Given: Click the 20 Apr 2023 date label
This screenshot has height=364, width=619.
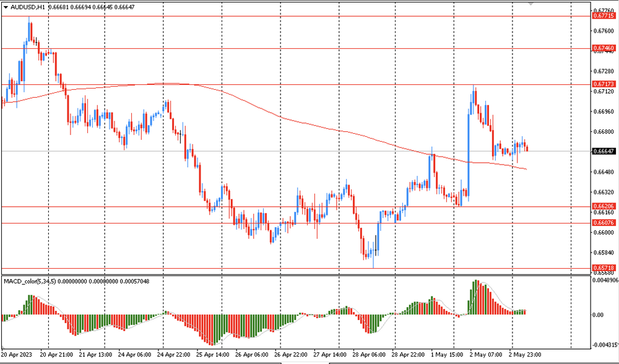Looking at the screenshot, I should pos(17,355).
